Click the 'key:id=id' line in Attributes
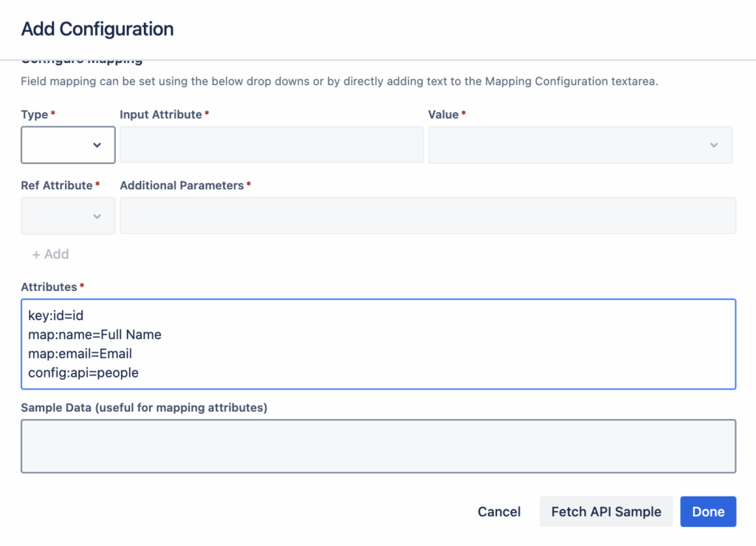Viewport: 756px width, 546px height. point(56,315)
